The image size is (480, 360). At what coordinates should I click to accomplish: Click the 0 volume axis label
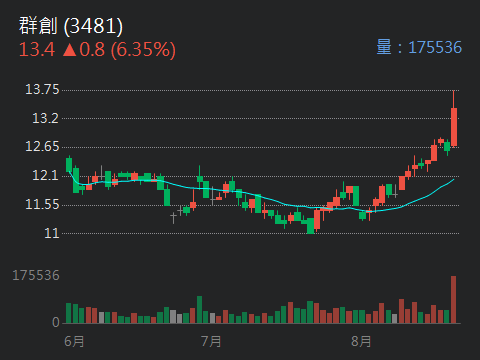tap(56, 322)
